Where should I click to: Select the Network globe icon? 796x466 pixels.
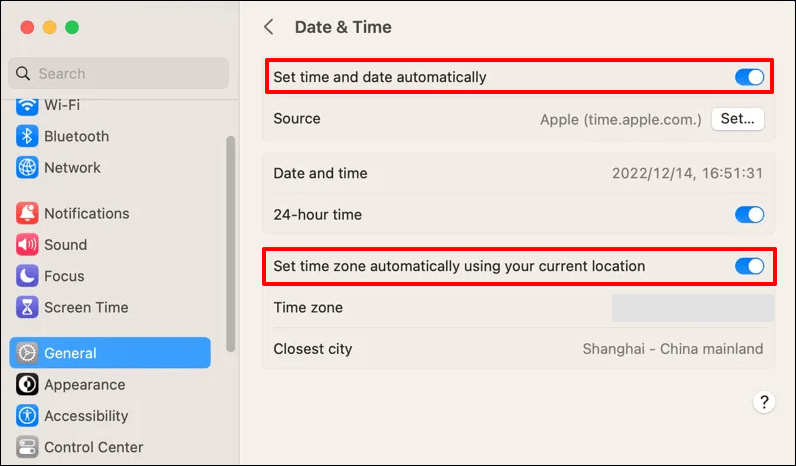point(27,168)
